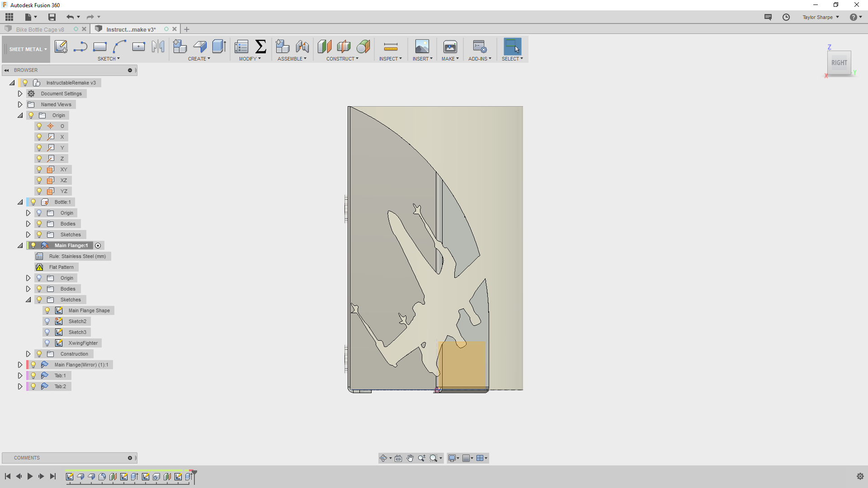Hide the Main Flange Shape sketch
The height and width of the screenshot is (488, 868).
pos(47,310)
